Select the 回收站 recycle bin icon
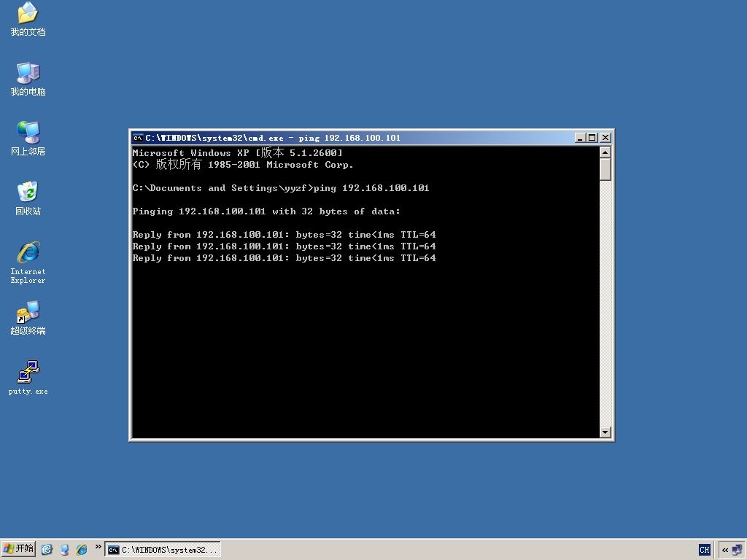This screenshot has width=747, height=560. click(28, 198)
